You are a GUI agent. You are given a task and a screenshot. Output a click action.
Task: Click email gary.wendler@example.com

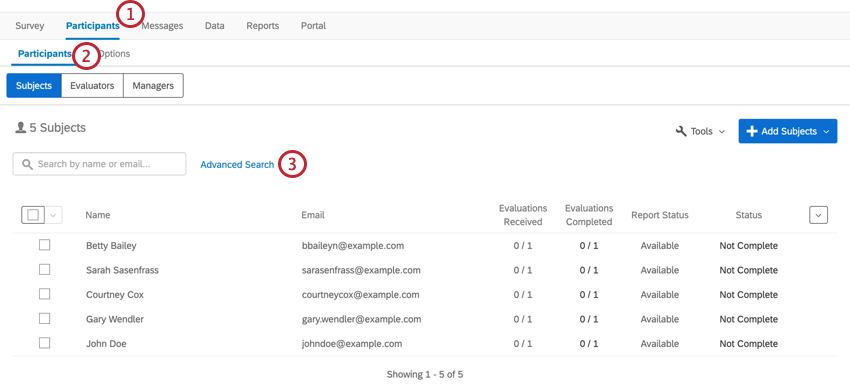pos(362,319)
